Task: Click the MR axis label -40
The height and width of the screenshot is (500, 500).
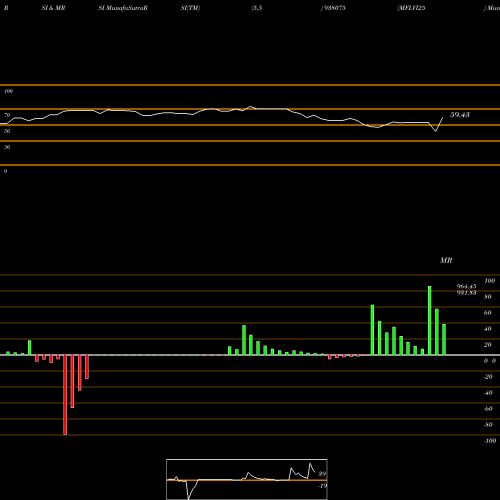Action: pos(488,393)
